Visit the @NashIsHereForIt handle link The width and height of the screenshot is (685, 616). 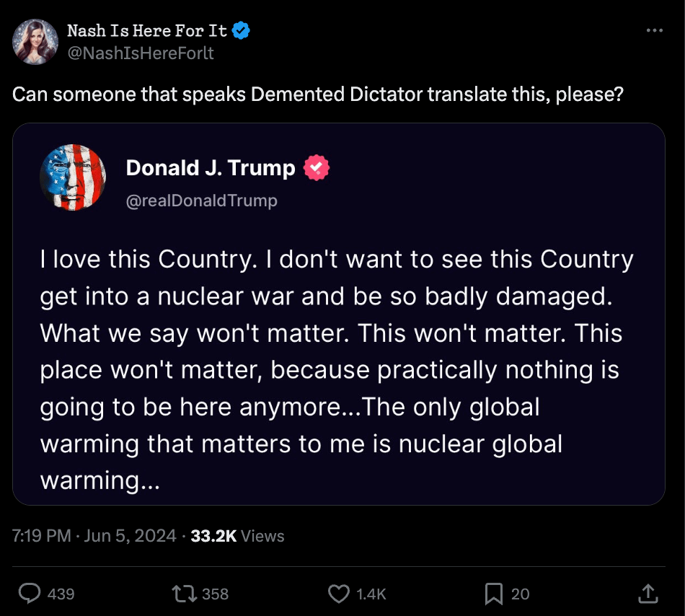coord(141,53)
